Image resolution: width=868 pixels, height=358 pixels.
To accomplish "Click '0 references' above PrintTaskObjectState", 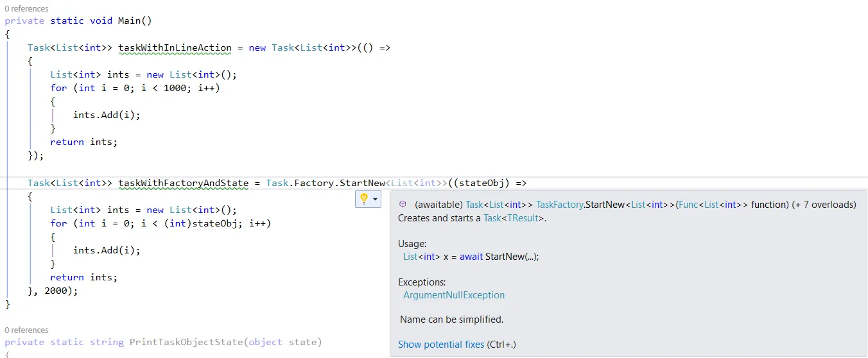I will (26, 330).
